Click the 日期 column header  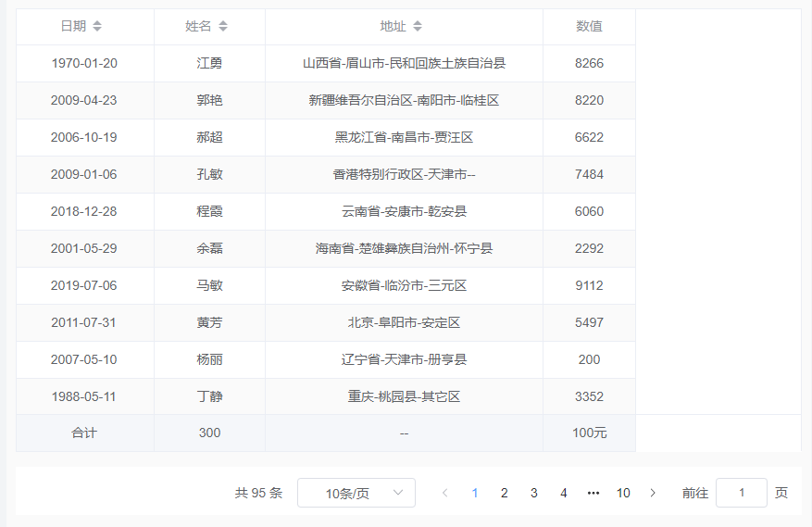(x=85, y=27)
